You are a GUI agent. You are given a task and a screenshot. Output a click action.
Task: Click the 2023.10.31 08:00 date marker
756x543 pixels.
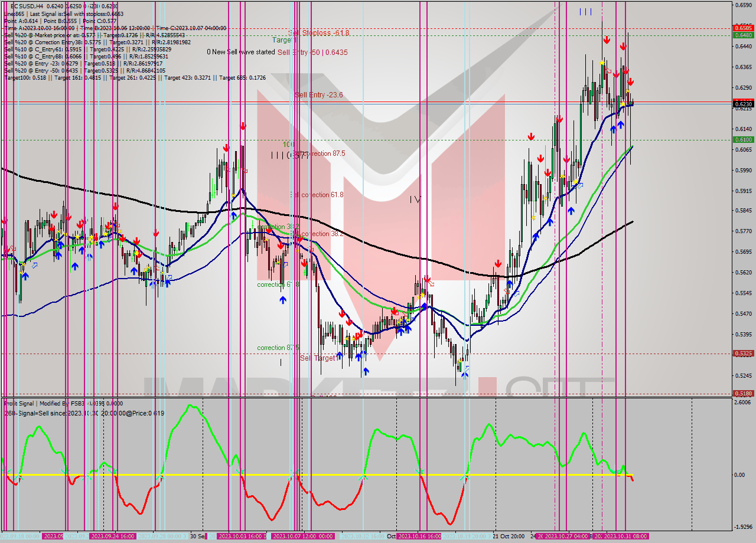(625, 536)
